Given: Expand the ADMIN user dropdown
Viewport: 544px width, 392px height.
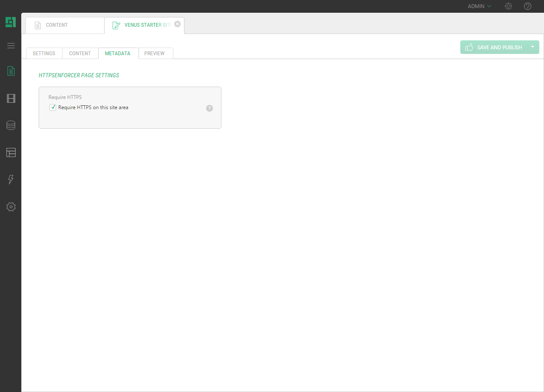Looking at the screenshot, I should point(479,6).
